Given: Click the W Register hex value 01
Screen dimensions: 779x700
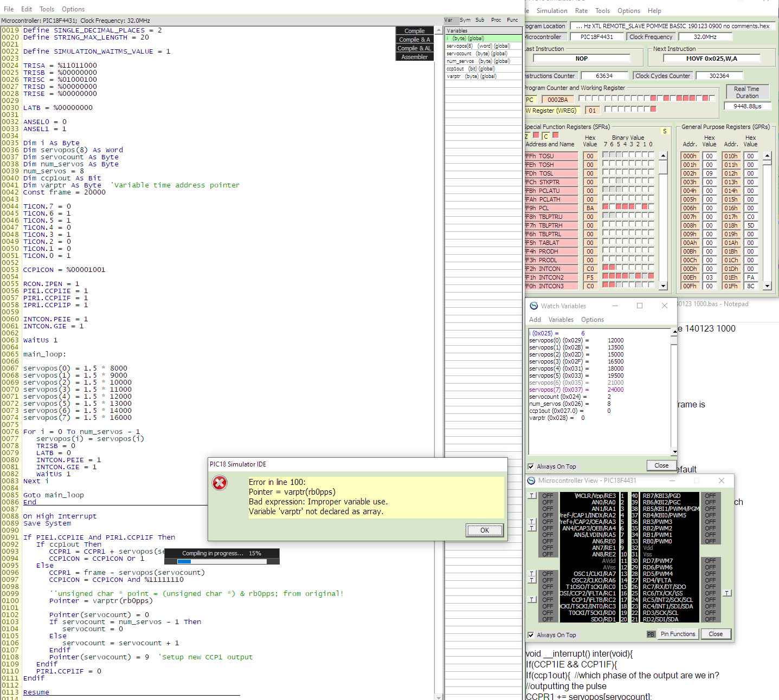Looking at the screenshot, I should tap(592, 111).
